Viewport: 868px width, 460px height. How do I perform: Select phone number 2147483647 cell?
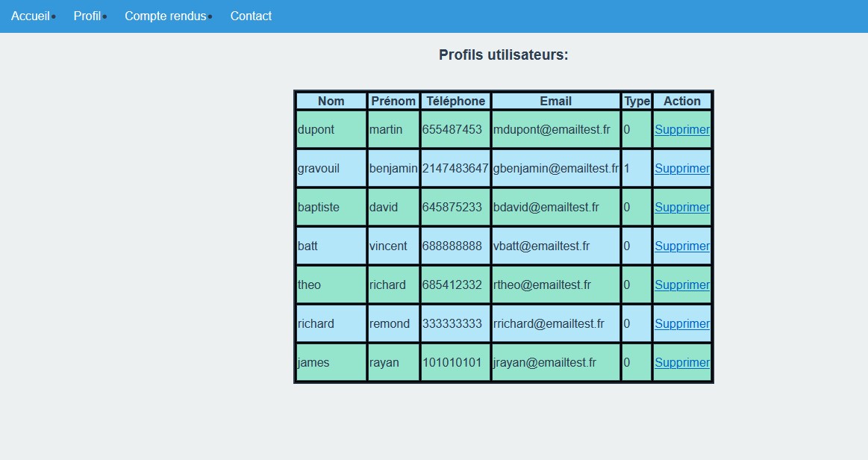[455, 169]
